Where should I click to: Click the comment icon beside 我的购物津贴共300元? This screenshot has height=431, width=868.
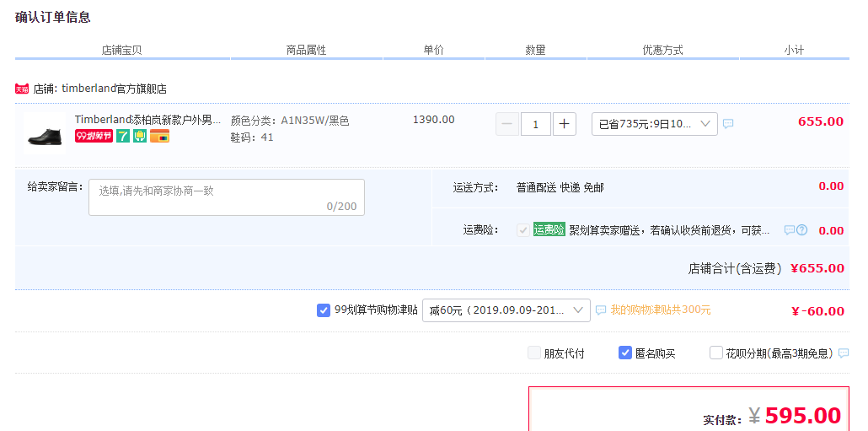[601, 310]
